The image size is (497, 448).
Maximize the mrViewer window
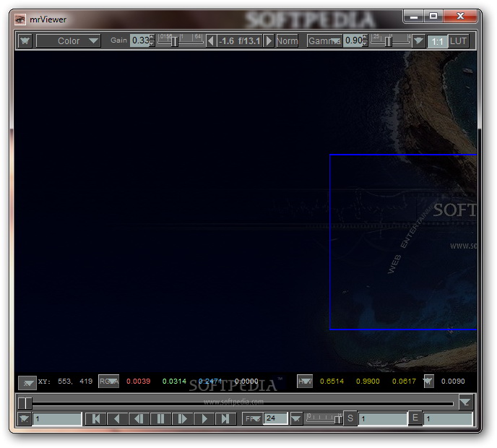tap(433, 17)
